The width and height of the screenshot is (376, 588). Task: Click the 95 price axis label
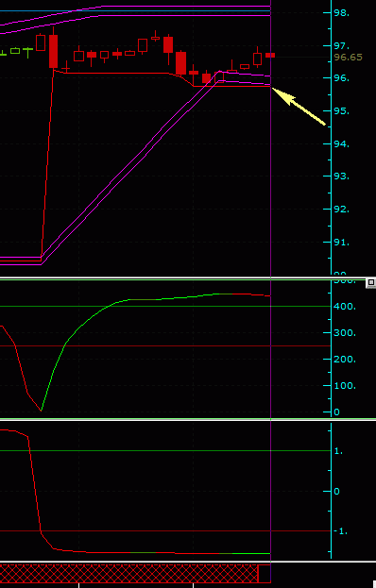[341, 111]
